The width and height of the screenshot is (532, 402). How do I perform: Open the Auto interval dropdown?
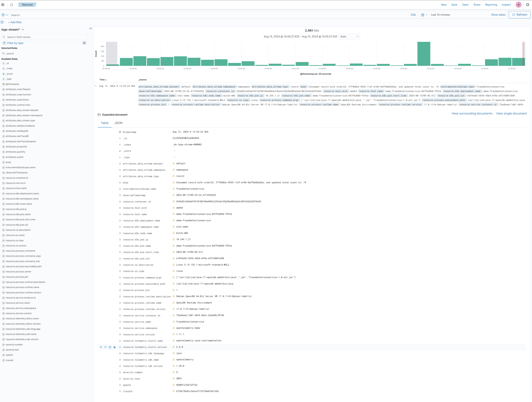(x=349, y=37)
